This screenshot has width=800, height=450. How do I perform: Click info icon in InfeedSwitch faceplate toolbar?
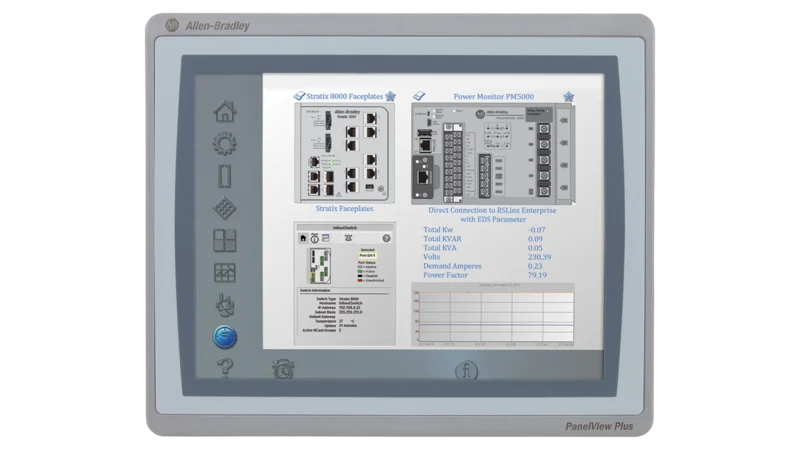click(314, 238)
